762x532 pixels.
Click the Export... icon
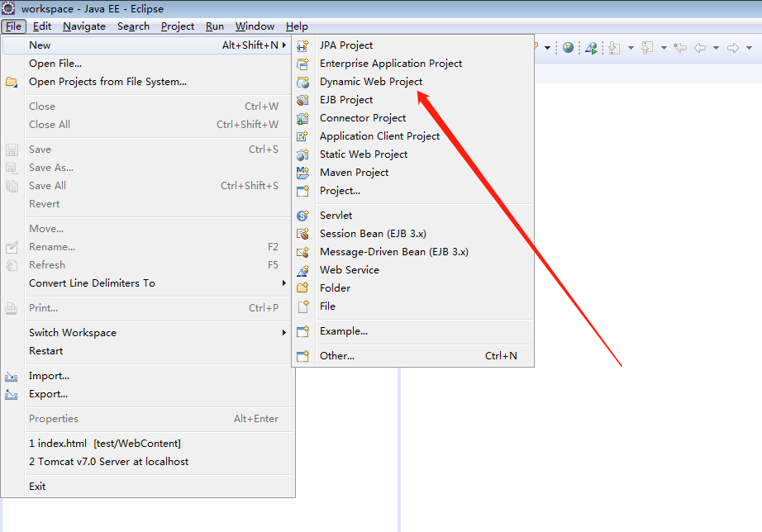12,395
